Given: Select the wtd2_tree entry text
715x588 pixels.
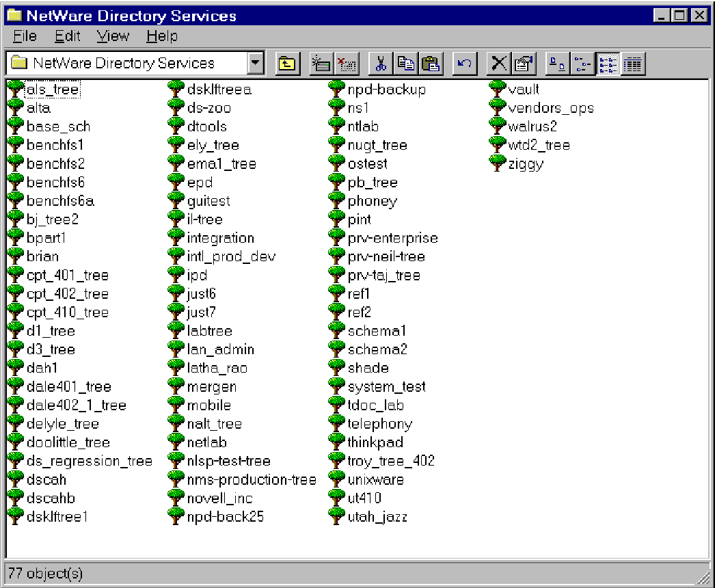Looking at the screenshot, I should pyautogui.click(x=539, y=145).
